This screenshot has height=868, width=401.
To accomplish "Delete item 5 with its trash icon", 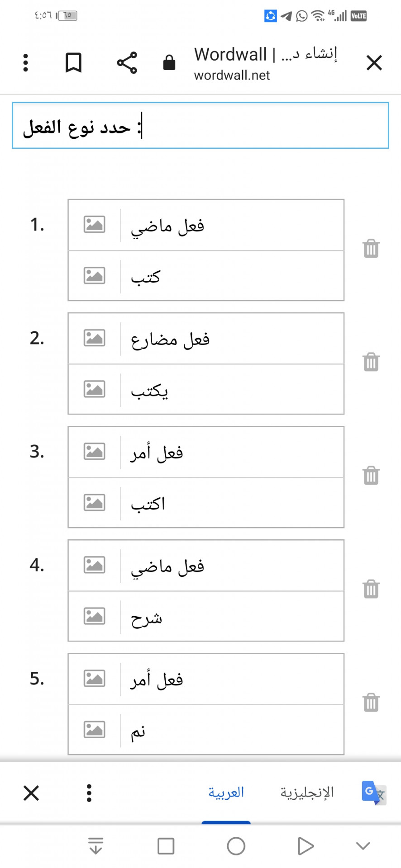I will tap(371, 702).
